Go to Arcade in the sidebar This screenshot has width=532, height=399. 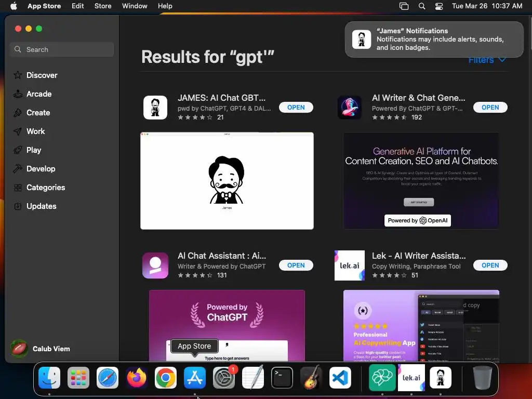point(33,94)
